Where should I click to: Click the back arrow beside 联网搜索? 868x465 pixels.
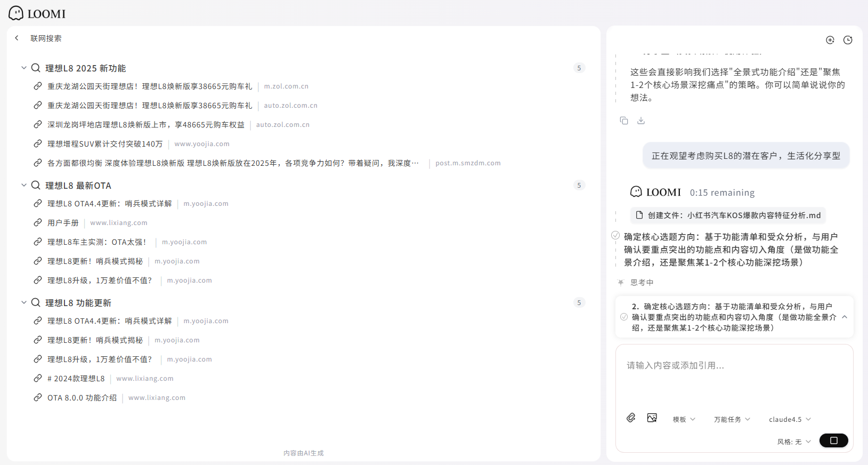(x=17, y=38)
